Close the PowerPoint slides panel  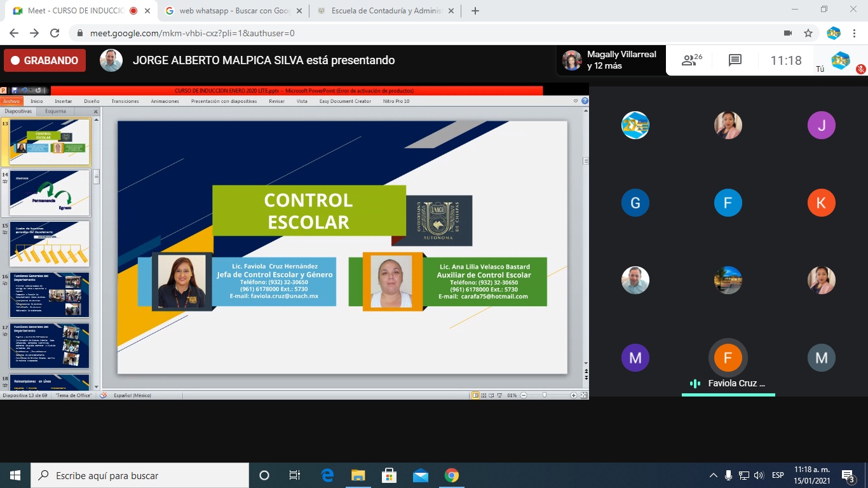(96, 111)
